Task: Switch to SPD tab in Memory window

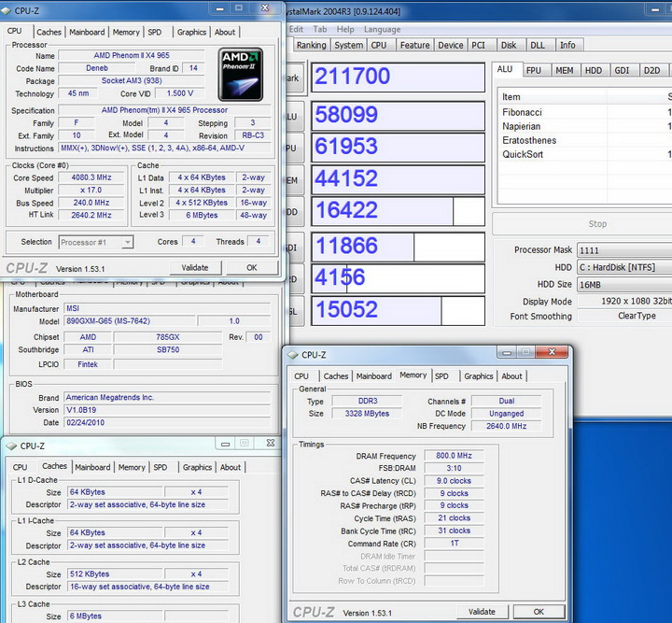Action: point(441,376)
